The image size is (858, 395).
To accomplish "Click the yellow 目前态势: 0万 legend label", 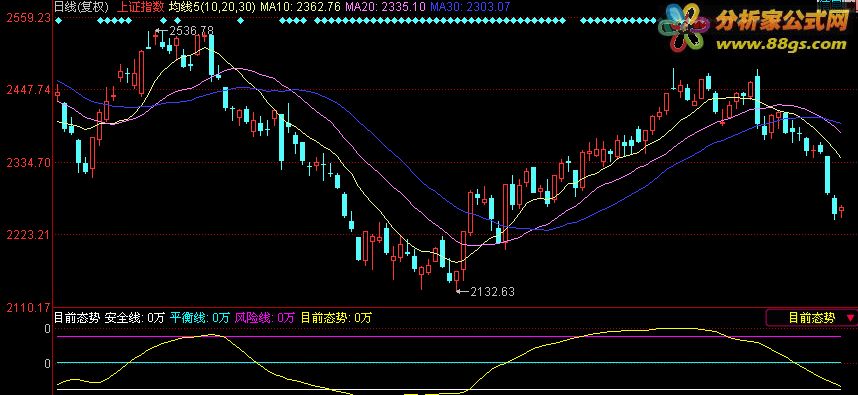I will [x=335, y=317].
